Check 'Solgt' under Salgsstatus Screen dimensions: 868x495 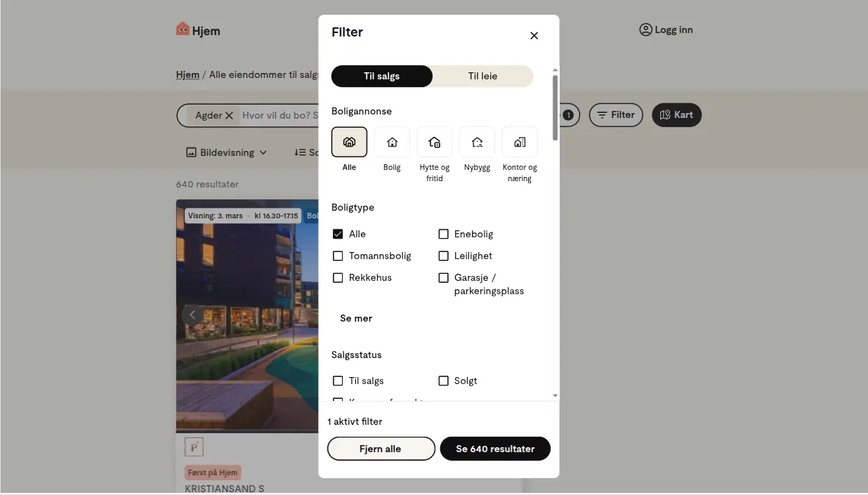pyautogui.click(x=443, y=381)
